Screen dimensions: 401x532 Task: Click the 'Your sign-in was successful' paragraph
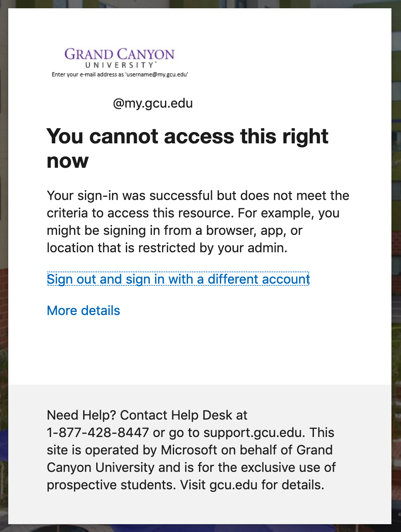(198, 222)
